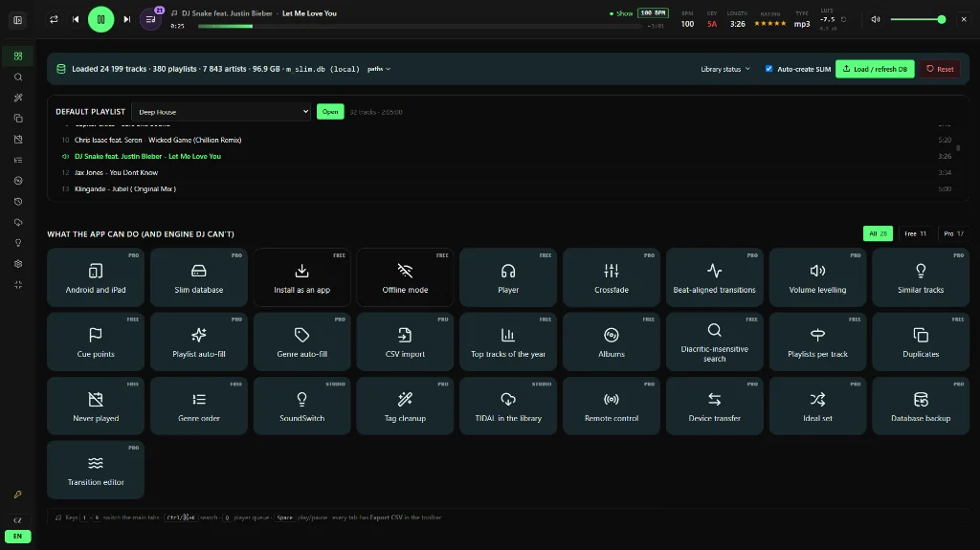The width and height of the screenshot is (980, 550).
Task: Open the player queue icon with the badge
Action: pos(150,19)
